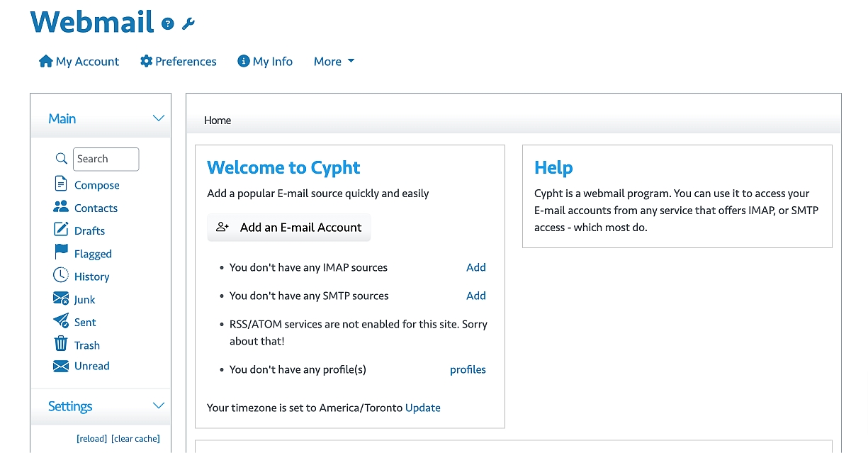Click the help question mark icon
The height and width of the screenshot is (453, 868).
pyautogui.click(x=168, y=24)
